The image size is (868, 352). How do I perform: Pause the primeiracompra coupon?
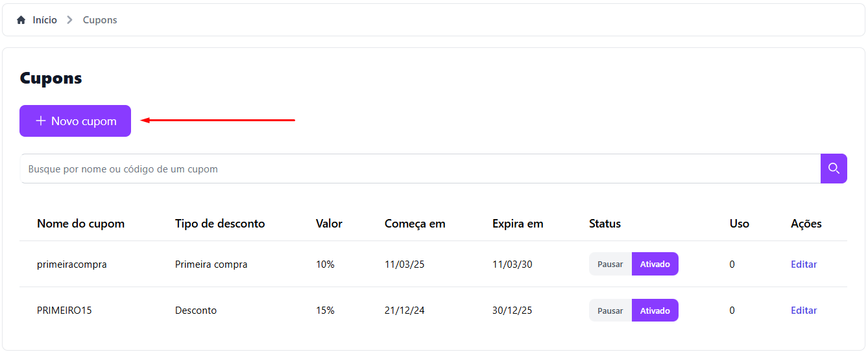[x=610, y=264]
